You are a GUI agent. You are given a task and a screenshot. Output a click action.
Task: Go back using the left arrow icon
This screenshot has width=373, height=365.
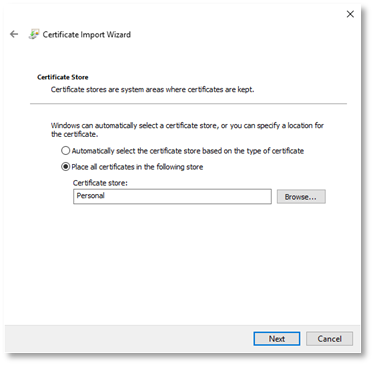[14, 34]
